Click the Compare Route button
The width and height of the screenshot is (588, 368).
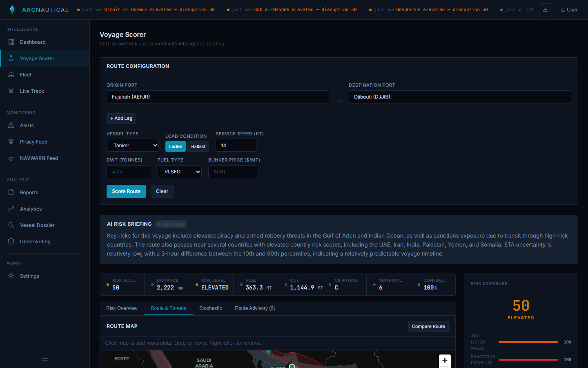(x=428, y=326)
